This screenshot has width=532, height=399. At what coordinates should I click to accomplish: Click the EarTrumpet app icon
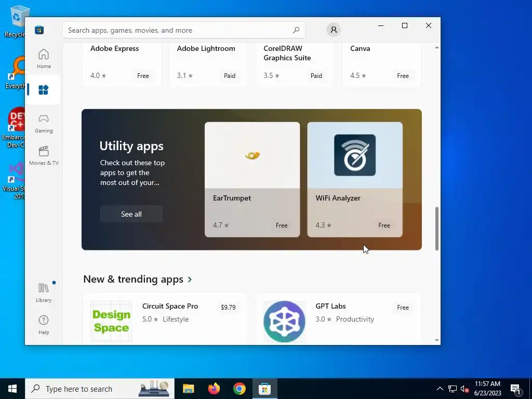[252, 155]
